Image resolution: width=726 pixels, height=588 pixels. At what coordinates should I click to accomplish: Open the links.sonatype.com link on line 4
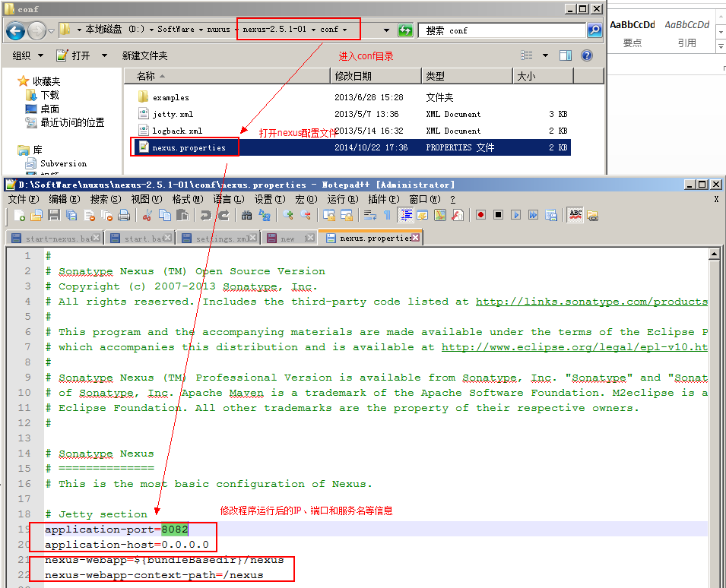[591, 302]
